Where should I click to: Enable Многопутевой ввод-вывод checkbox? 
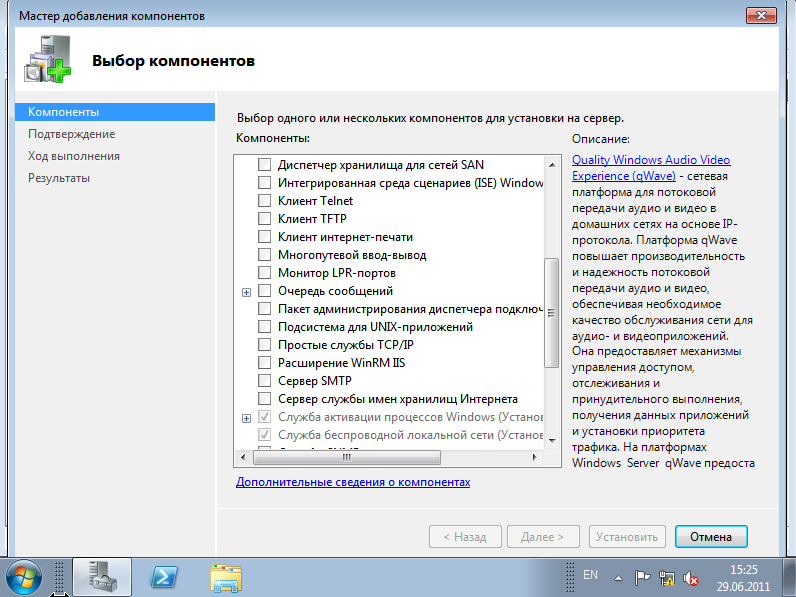tap(264, 255)
